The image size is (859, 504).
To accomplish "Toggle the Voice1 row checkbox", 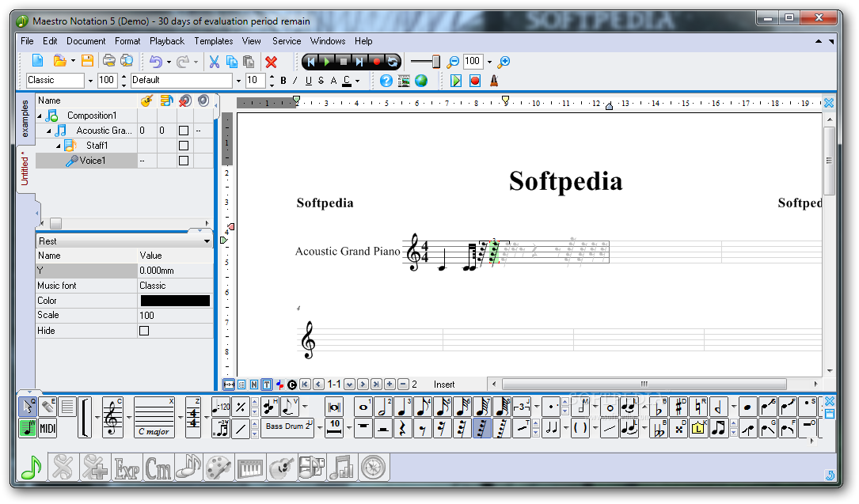I will click(184, 161).
